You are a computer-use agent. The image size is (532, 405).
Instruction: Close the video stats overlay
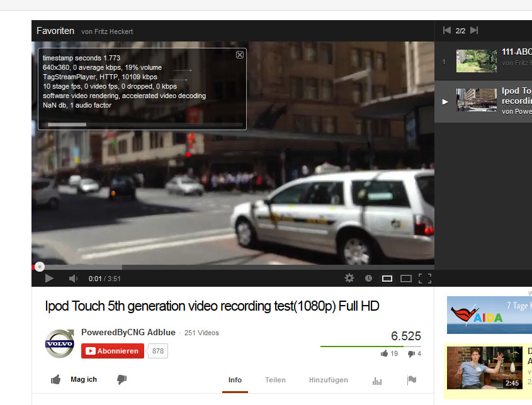(x=239, y=55)
